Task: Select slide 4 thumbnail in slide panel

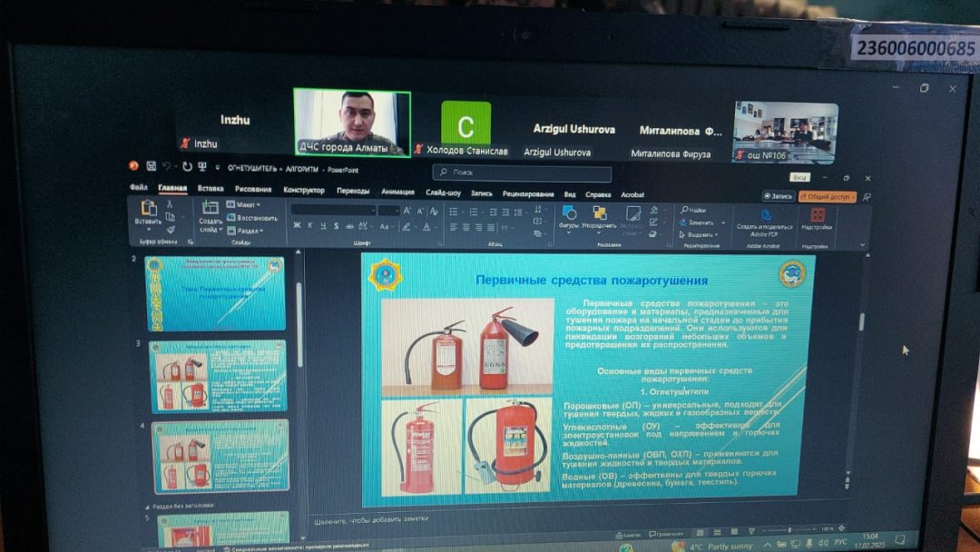Action: pyautogui.click(x=219, y=455)
